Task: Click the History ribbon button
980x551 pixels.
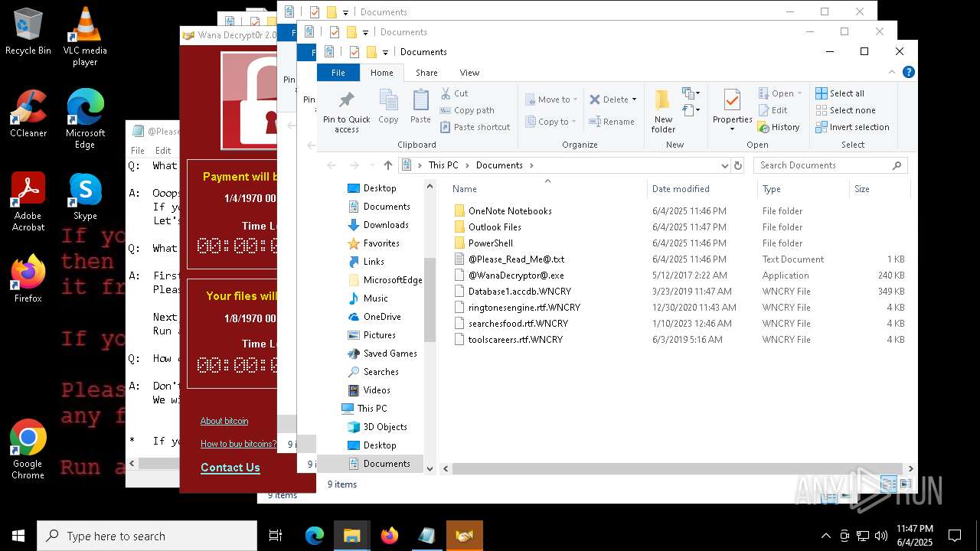Action: [x=779, y=127]
